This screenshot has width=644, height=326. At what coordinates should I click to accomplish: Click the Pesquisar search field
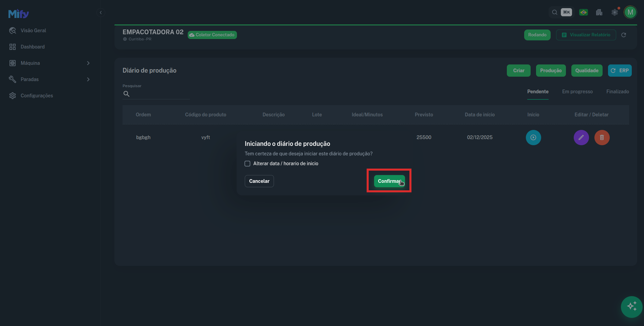coord(160,94)
